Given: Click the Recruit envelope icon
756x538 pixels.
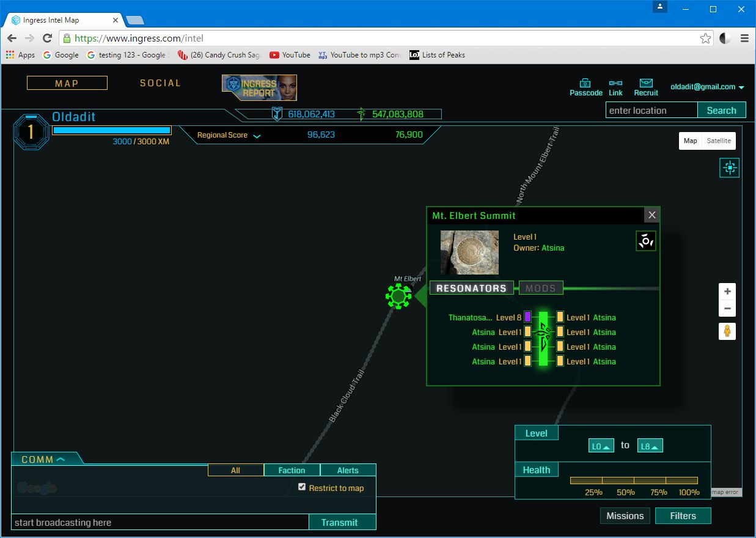Looking at the screenshot, I should click(x=646, y=83).
